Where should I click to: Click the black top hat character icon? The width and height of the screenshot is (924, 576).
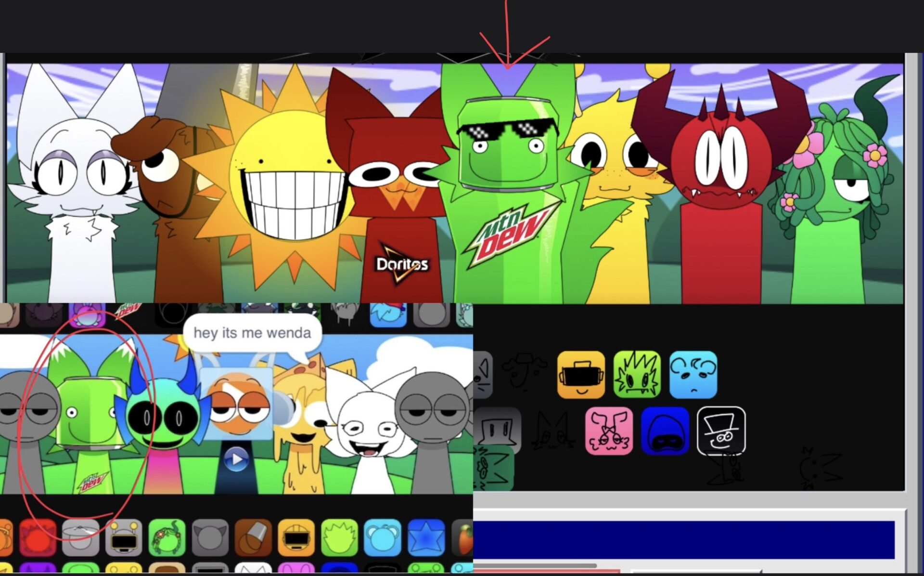(x=721, y=431)
